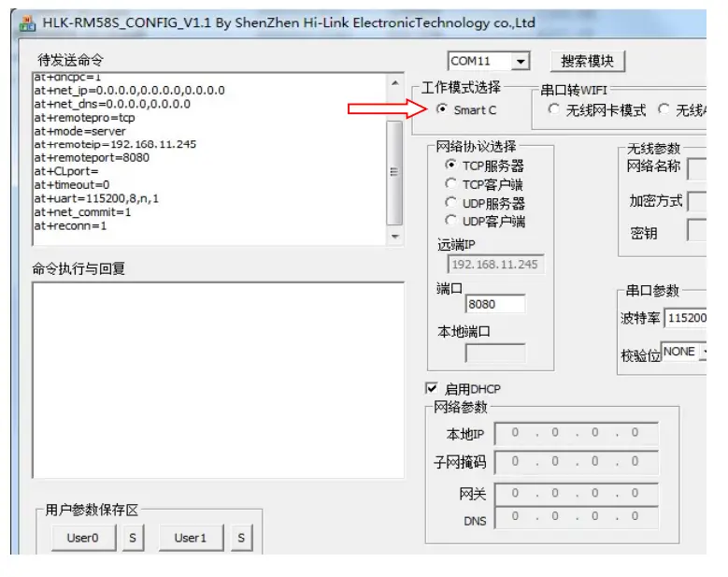This screenshot has height=577, width=728.
Task: Click the User1 button
Action: tap(191, 538)
